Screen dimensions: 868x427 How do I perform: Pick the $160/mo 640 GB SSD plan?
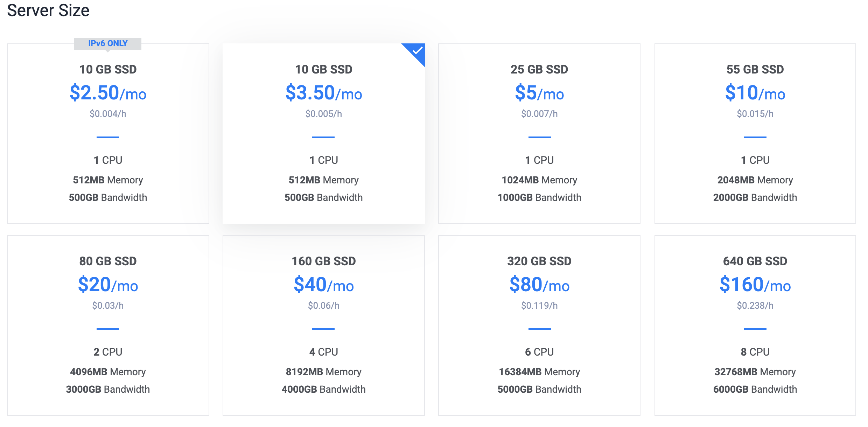point(755,325)
